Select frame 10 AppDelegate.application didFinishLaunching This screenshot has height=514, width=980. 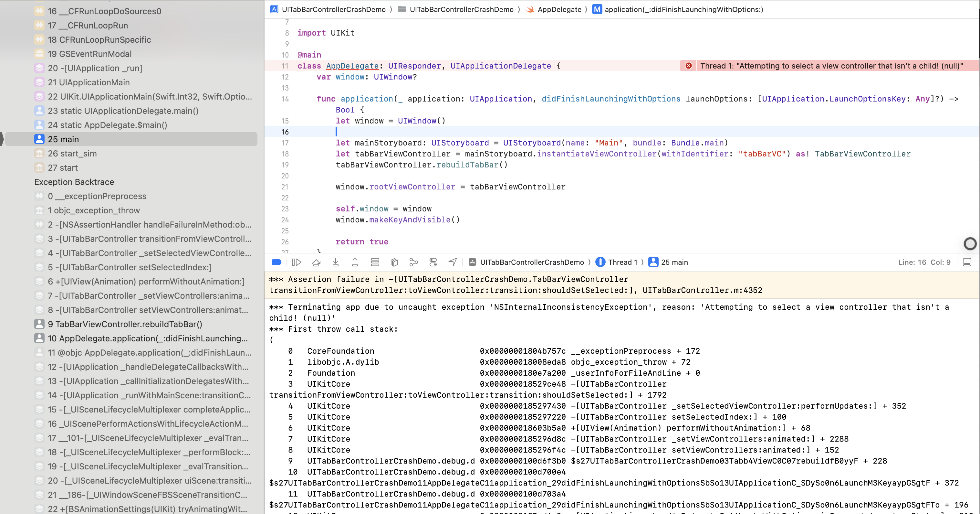coord(148,338)
